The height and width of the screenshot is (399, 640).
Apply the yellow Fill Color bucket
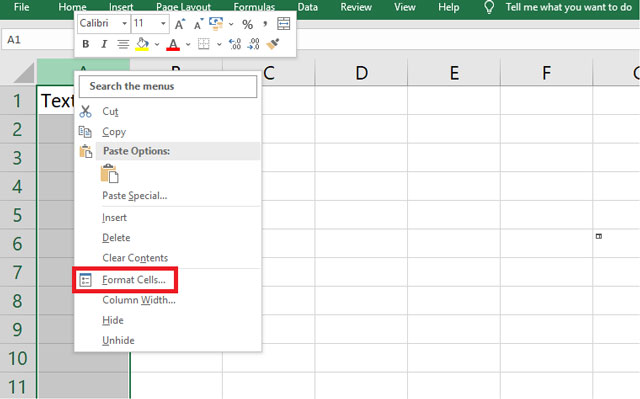[x=142, y=44]
